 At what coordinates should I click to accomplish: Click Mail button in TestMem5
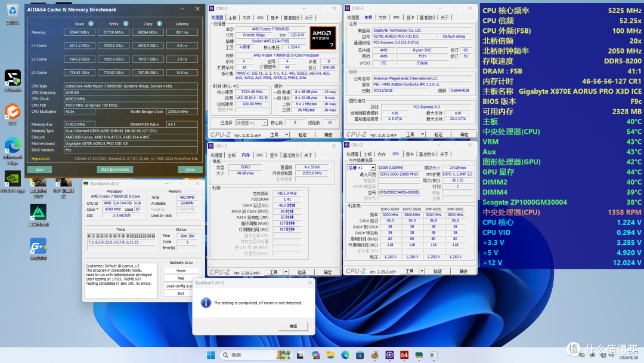coord(181,278)
